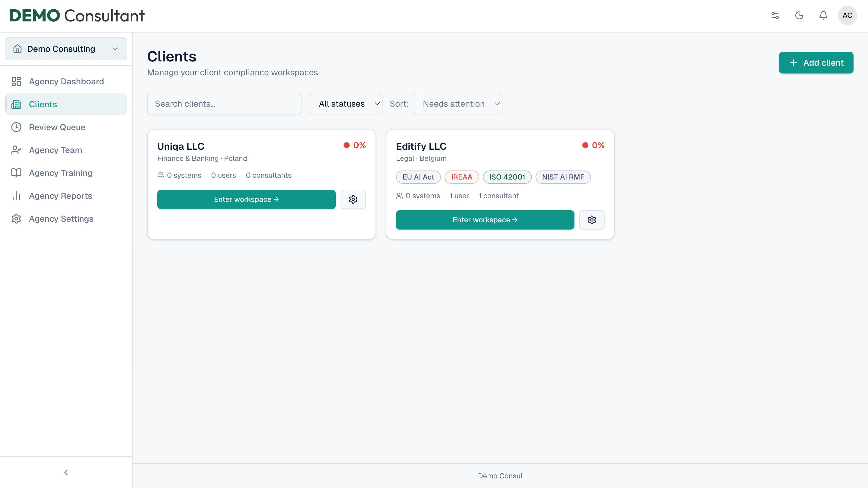Open Uniqa LLC settings gear
This screenshot has height=488, width=868.
[x=353, y=199]
